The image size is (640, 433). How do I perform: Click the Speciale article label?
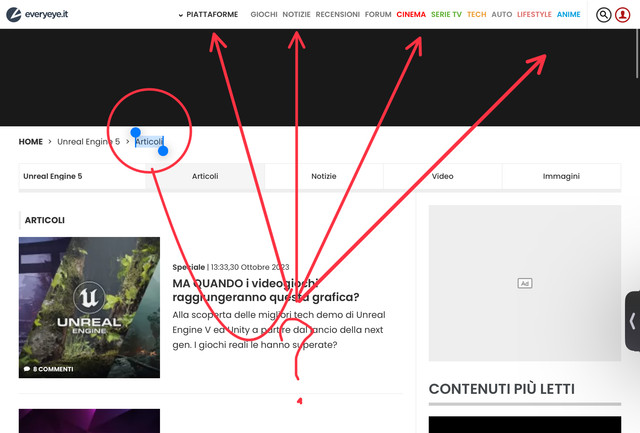coord(189,267)
